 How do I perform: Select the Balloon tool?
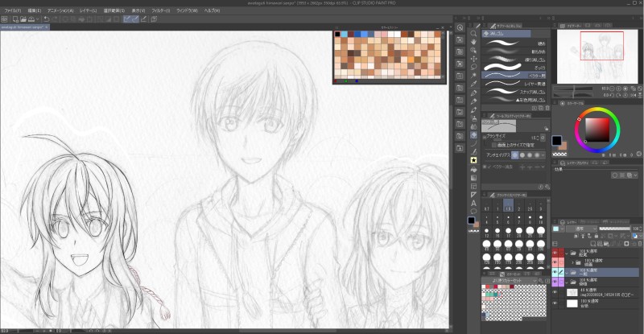[473, 212]
